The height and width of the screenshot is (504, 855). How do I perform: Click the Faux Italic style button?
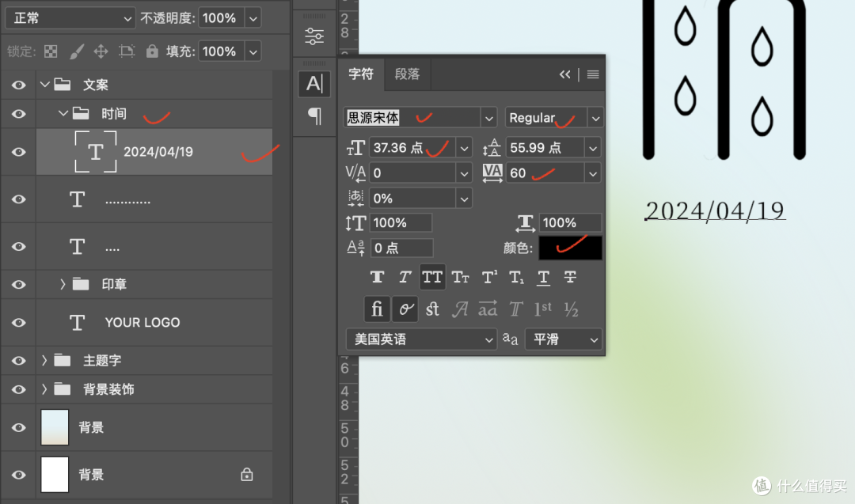coord(405,277)
